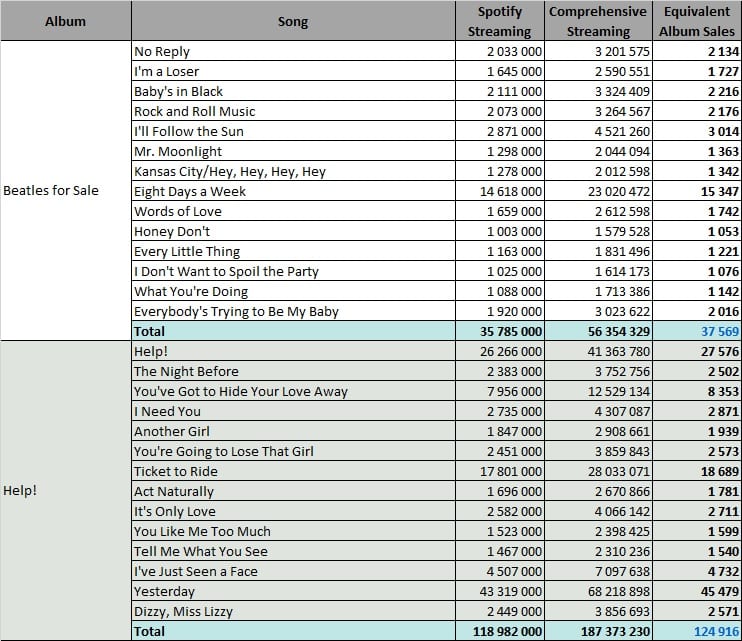Click I've Just Seen a Face cell
742x641 pixels.
[293, 571]
